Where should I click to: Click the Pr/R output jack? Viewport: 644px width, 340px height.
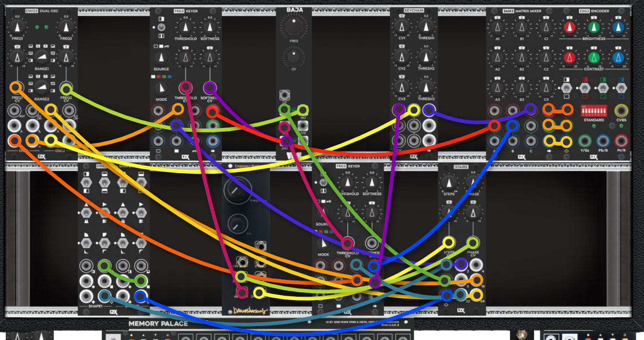point(621,141)
